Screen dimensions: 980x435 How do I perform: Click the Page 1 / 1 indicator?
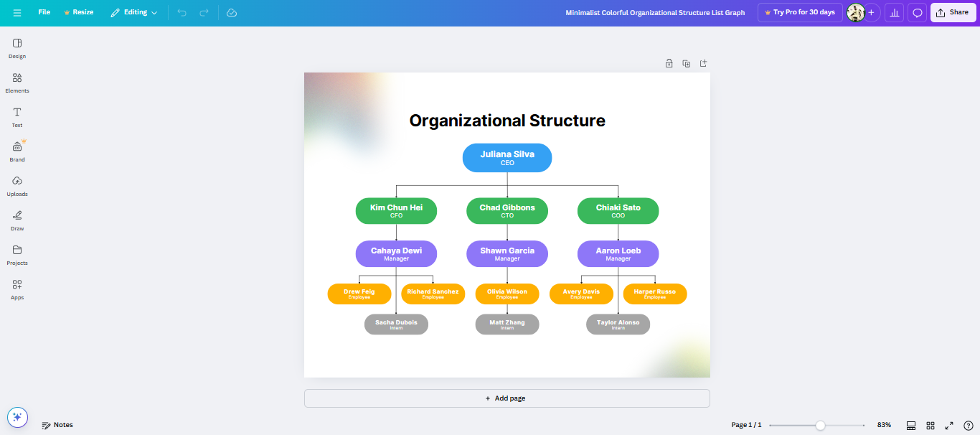(x=746, y=425)
